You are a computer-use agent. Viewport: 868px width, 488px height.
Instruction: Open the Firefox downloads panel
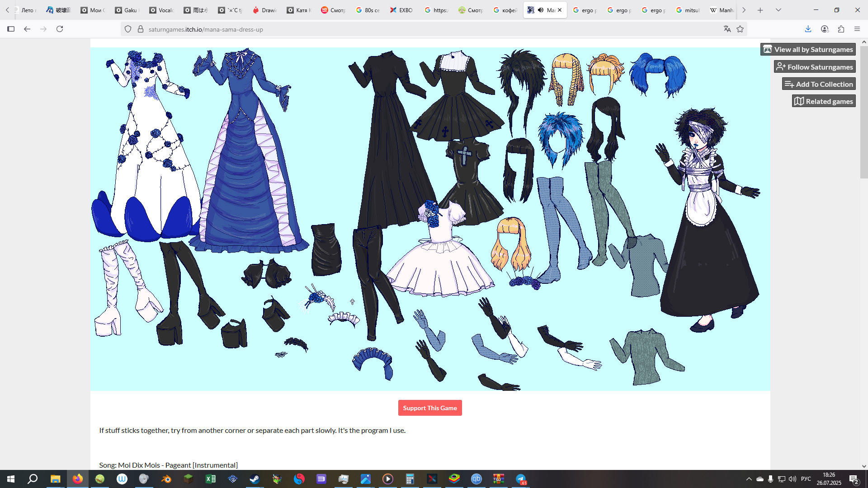(808, 29)
